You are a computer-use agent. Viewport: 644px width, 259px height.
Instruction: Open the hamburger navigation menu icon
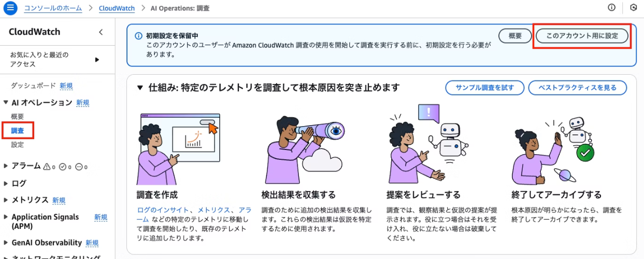tap(11, 8)
